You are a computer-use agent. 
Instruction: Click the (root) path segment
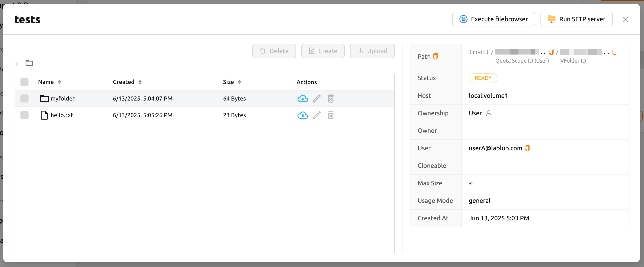(x=479, y=52)
